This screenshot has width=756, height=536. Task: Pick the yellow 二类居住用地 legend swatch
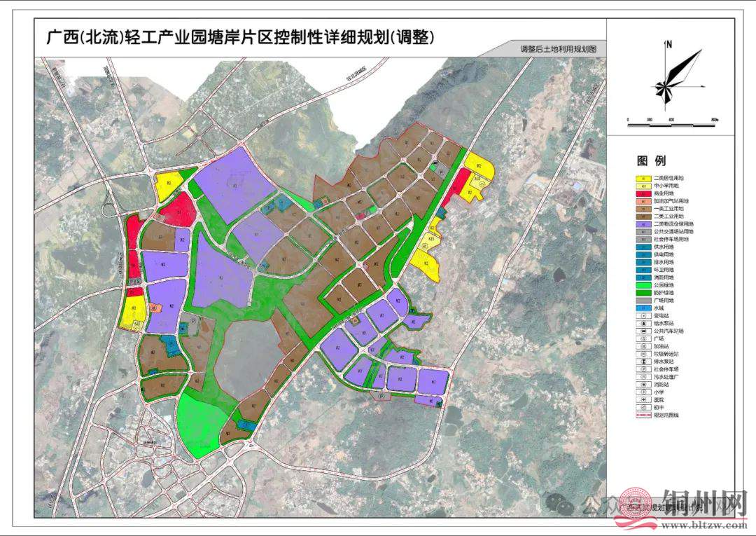click(x=643, y=178)
